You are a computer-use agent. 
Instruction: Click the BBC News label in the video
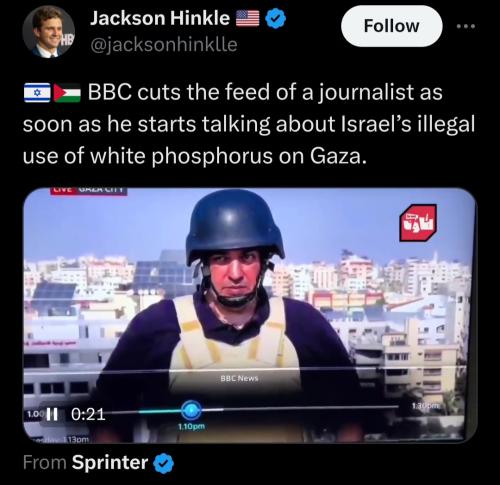pos(239,378)
